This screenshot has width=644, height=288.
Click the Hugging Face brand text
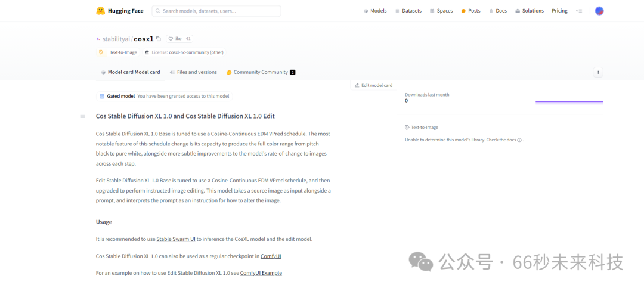126,11
